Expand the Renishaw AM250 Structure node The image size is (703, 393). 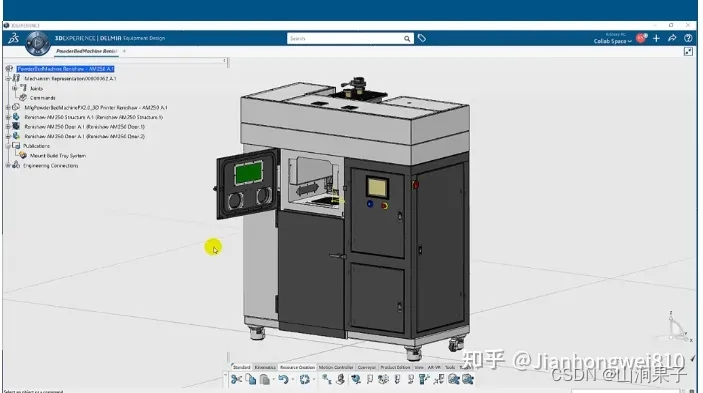[8, 117]
